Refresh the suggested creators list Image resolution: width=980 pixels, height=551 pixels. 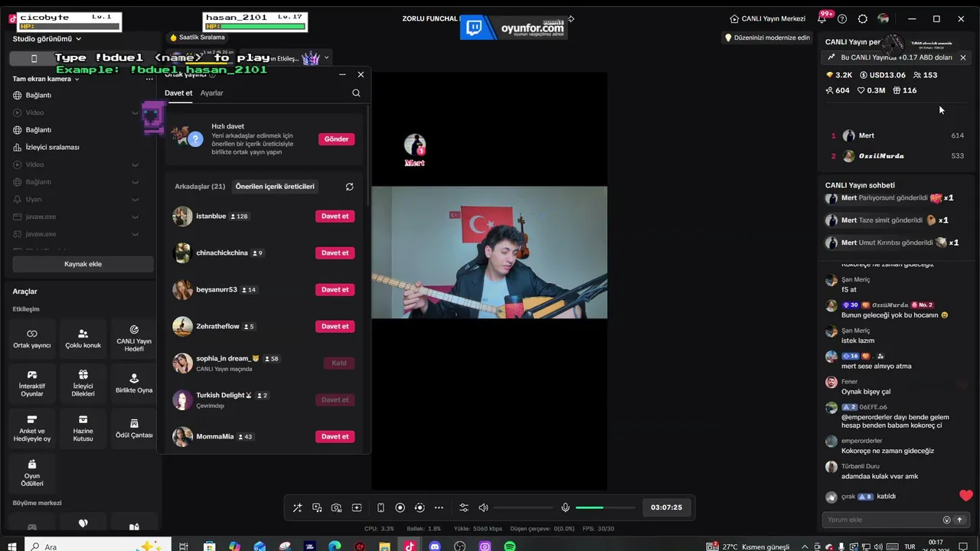point(349,187)
